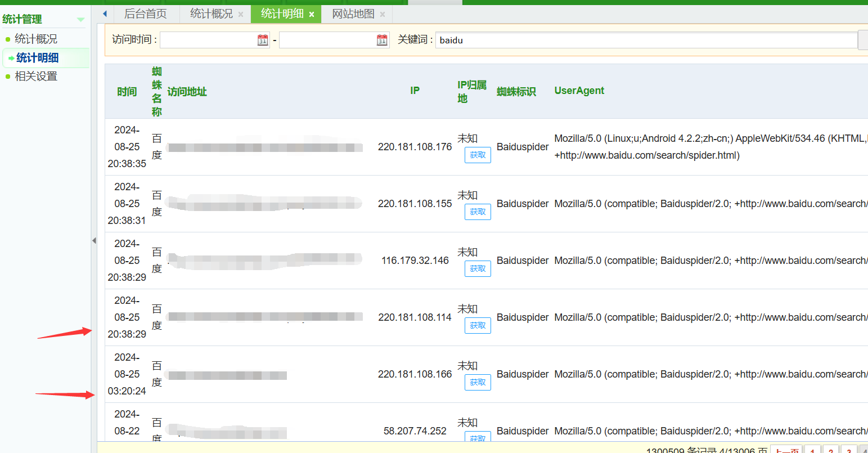Collapse sidebar using the splitter arrow
Screen dimensions: 868x453
[94, 241]
